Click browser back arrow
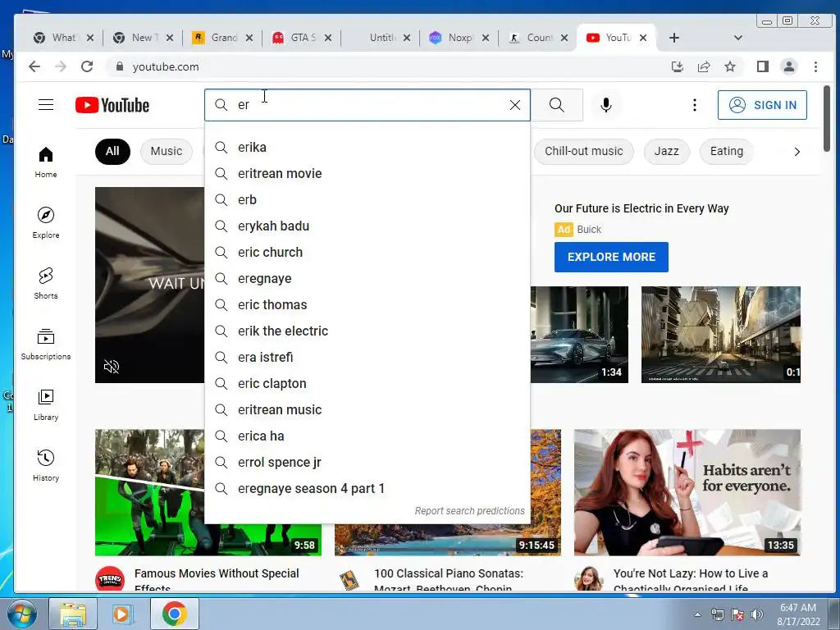The width and height of the screenshot is (840, 630). [34, 66]
